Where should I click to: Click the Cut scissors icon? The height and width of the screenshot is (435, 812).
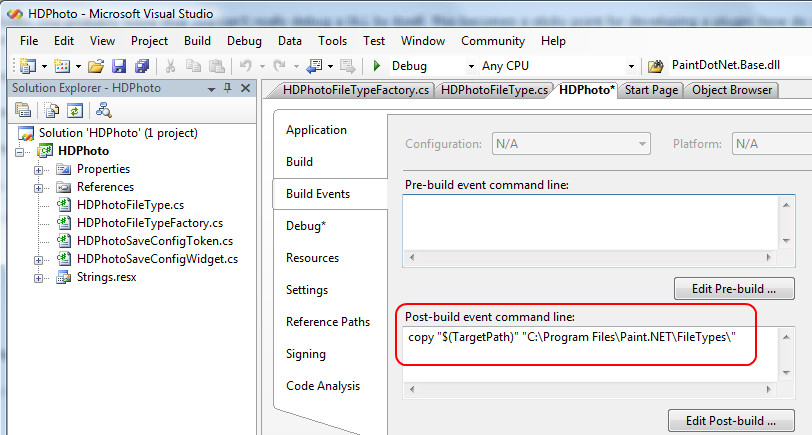(x=170, y=66)
